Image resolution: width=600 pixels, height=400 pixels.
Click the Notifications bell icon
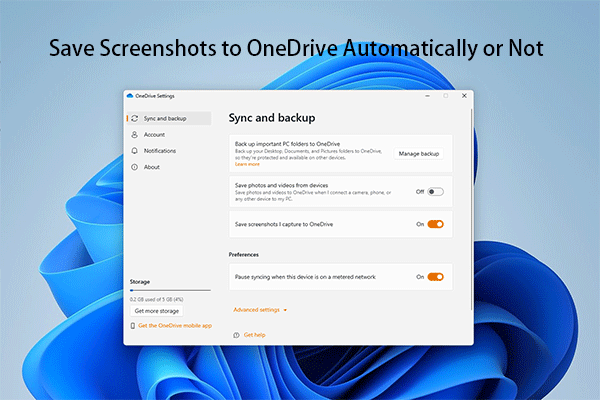[x=134, y=151]
